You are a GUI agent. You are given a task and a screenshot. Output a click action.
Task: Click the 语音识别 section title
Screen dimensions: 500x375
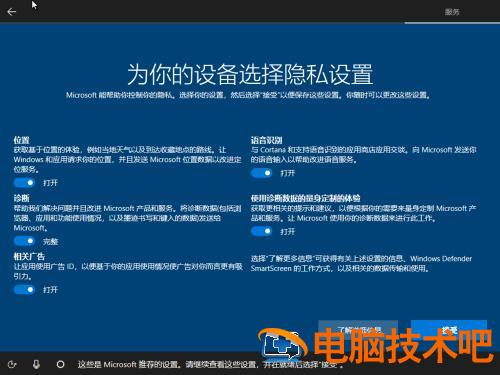pos(267,140)
